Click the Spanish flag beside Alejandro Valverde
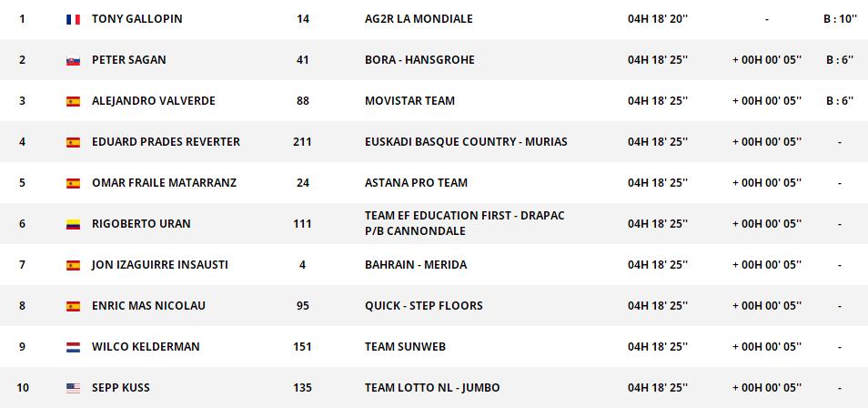The width and height of the screenshot is (868, 408). coord(73,101)
